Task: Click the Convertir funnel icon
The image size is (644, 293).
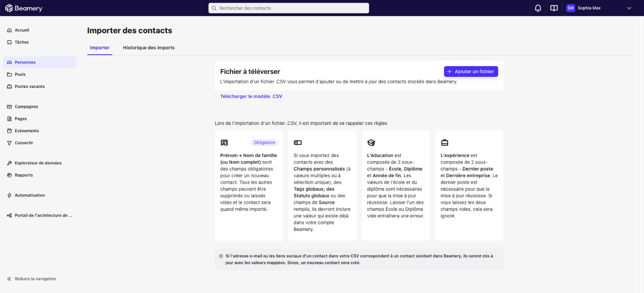Action: tap(9, 143)
